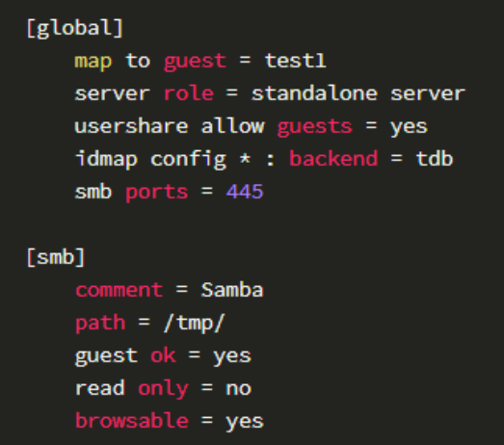Click the 'Samba' comment value

pyautogui.click(x=232, y=289)
